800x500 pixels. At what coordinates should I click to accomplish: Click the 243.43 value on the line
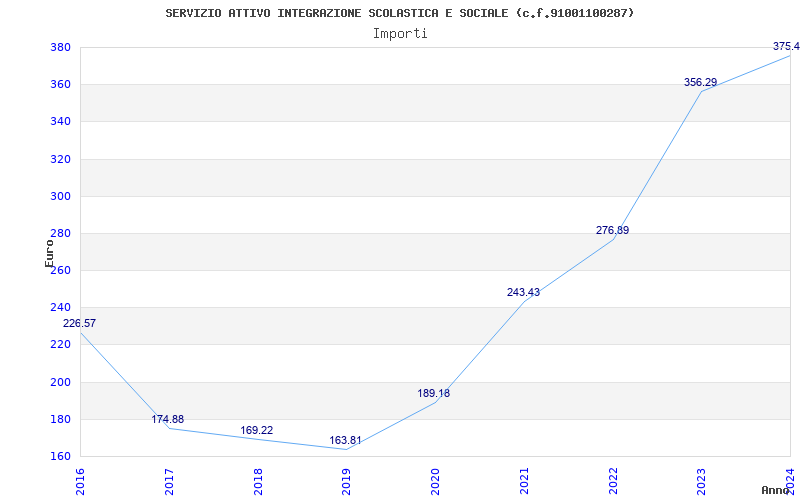[x=523, y=292]
